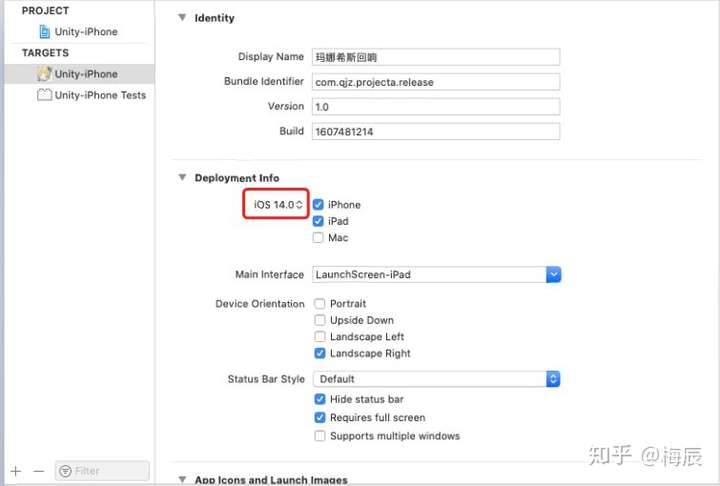Open the Main Interface dropdown arrow
Screen dimensions: 720x486
(x=554, y=275)
